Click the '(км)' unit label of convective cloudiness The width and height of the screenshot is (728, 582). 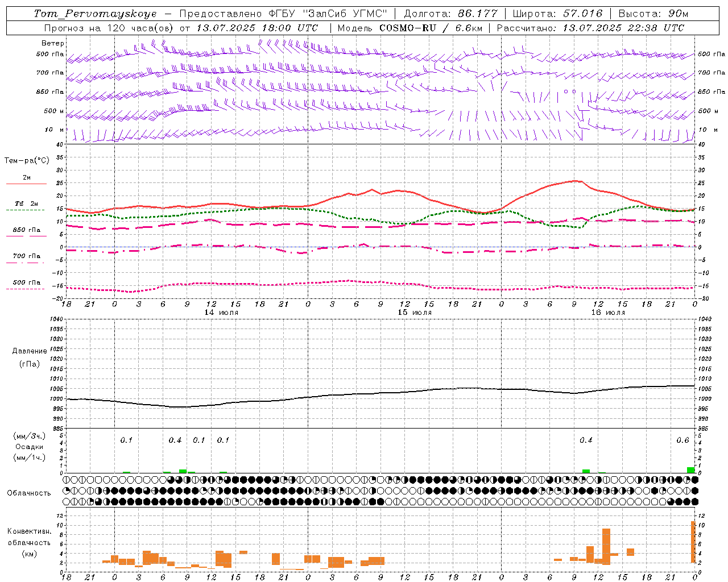pyautogui.click(x=29, y=554)
